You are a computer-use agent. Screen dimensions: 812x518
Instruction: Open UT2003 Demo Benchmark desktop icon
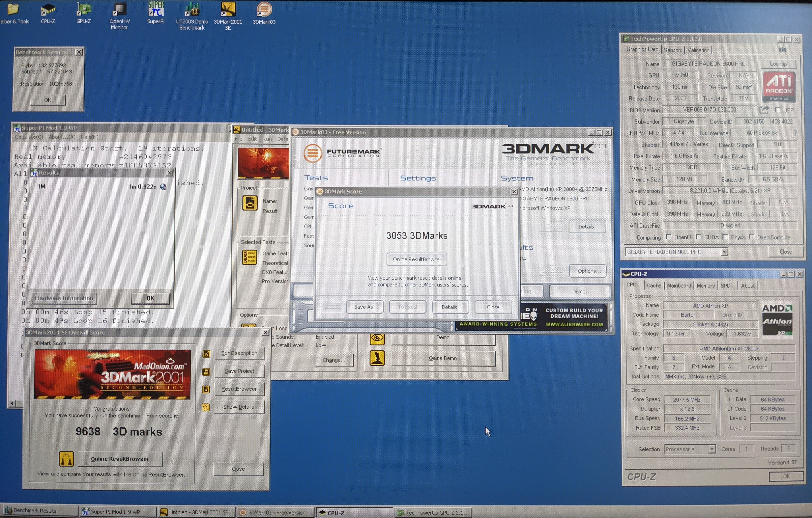tap(192, 16)
